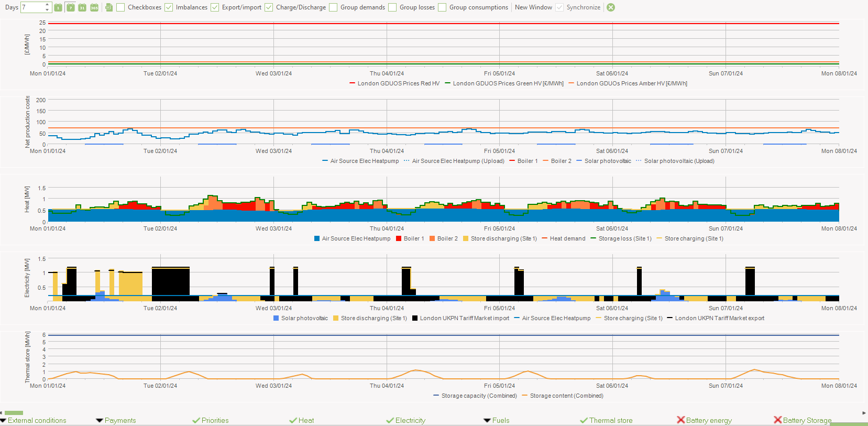Click Air Source Elec Heatpump (Upload) legend
The height and width of the screenshot is (426, 868).
pos(454,161)
